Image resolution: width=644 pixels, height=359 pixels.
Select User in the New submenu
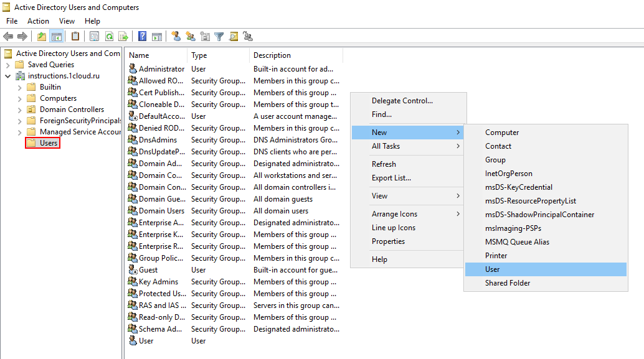coord(493,269)
